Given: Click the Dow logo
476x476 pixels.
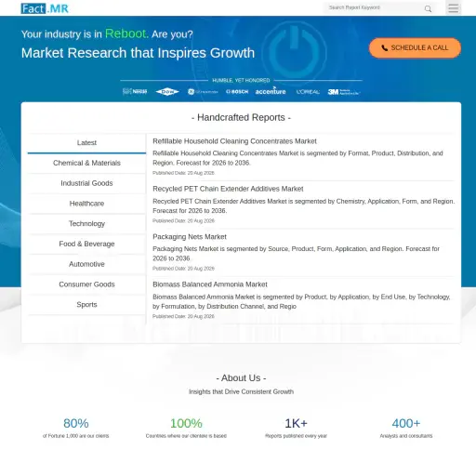Looking at the screenshot, I should pyautogui.click(x=167, y=91).
